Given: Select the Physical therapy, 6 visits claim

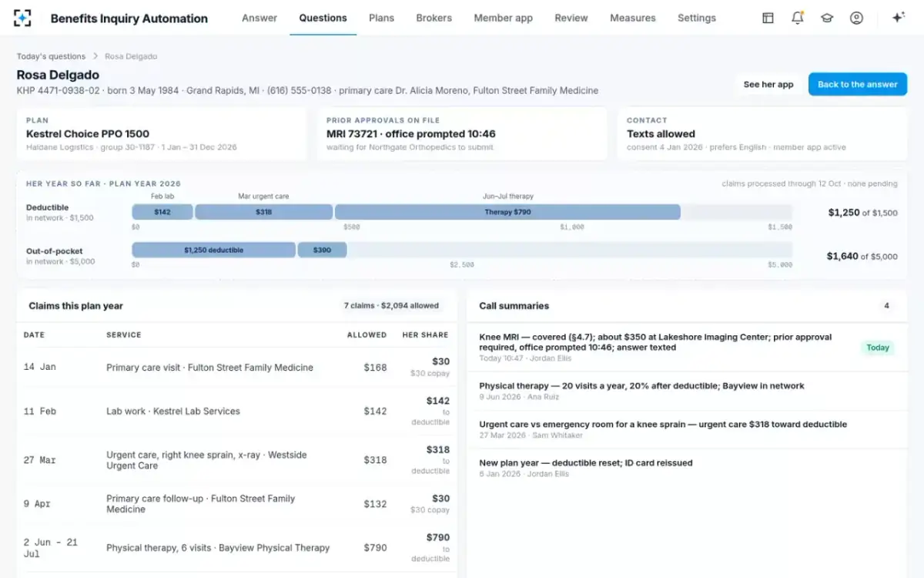Looking at the screenshot, I should click(x=237, y=548).
